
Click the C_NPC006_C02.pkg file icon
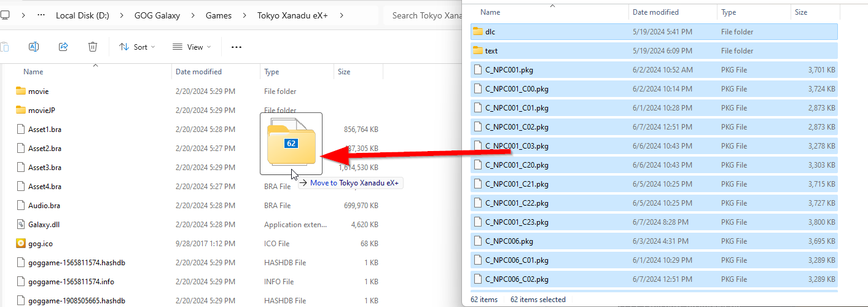(478, 279)
